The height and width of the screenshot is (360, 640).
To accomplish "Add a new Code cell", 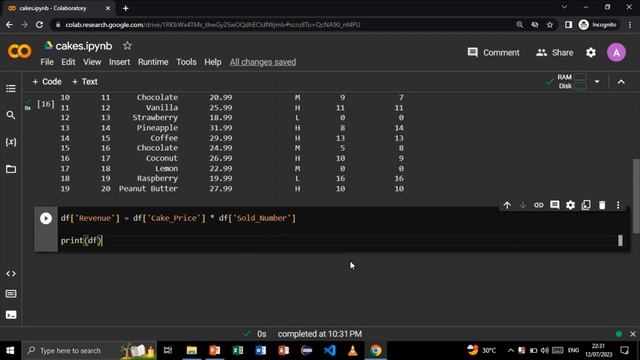I will click(47, 82).
